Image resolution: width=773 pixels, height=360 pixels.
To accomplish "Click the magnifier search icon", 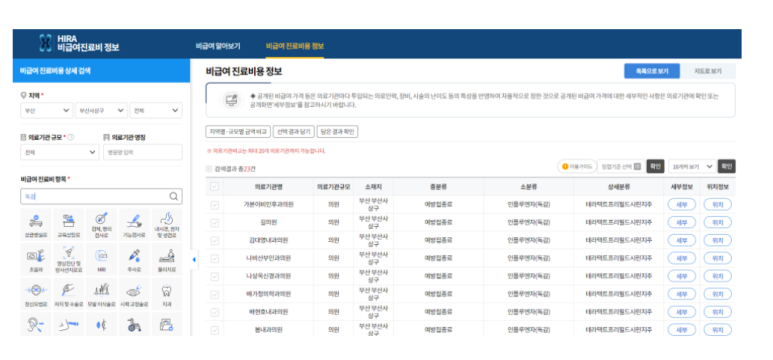I will tap(174, 196).
